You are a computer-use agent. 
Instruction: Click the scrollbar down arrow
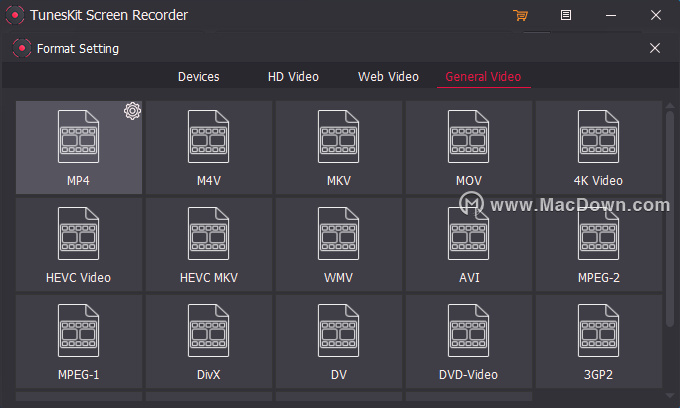[670, 395]
